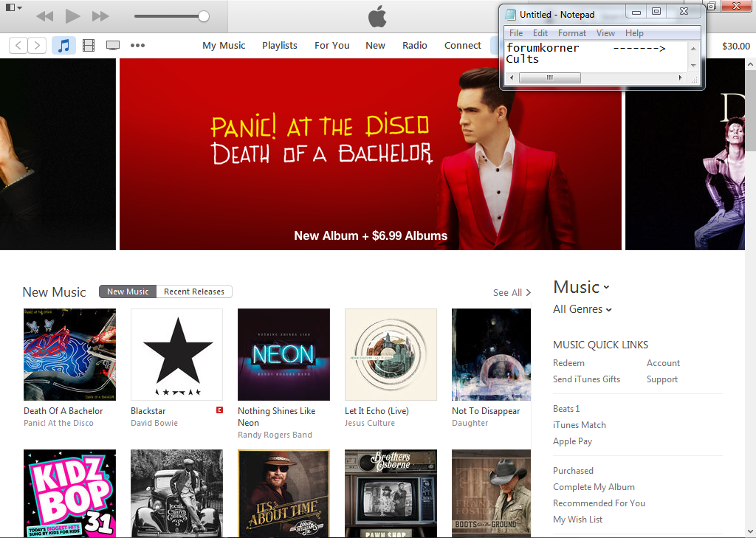The width and height of the screenshot is (756, 538).
Task: Click the iTunes page scroll up arrow
Action: click(750, 63)
